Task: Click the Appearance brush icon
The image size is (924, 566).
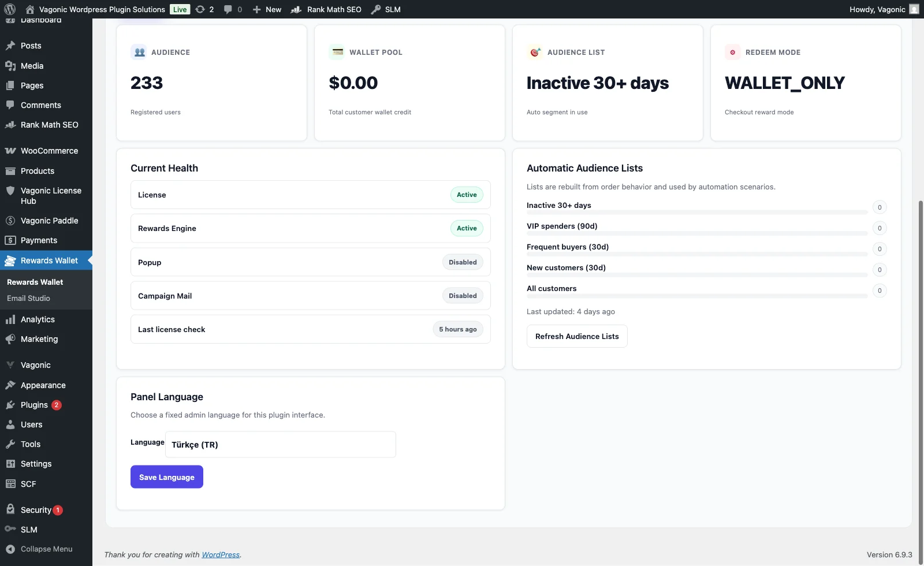Action: (10, 385)
